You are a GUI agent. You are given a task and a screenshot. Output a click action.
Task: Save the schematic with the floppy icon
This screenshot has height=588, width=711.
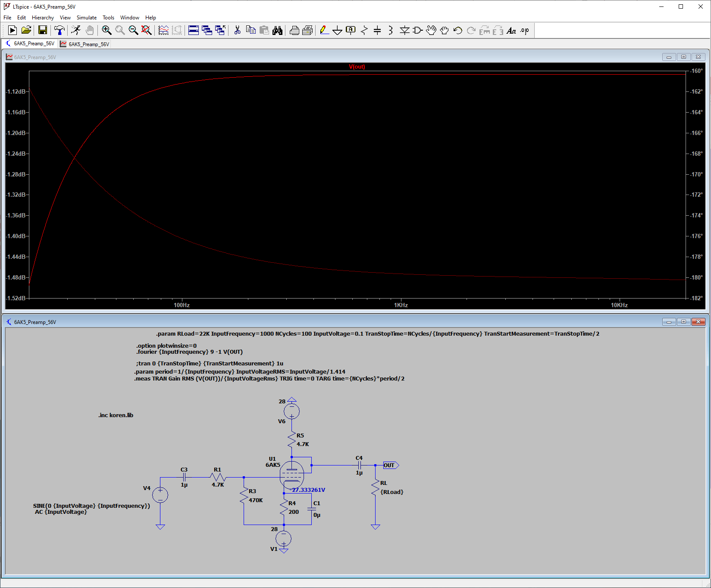click(42, 30)
